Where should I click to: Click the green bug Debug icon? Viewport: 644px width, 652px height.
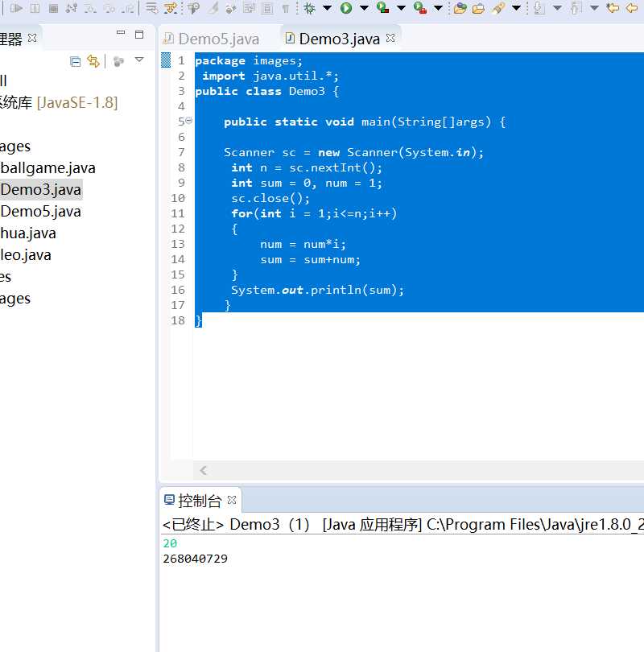coord(309,8)
